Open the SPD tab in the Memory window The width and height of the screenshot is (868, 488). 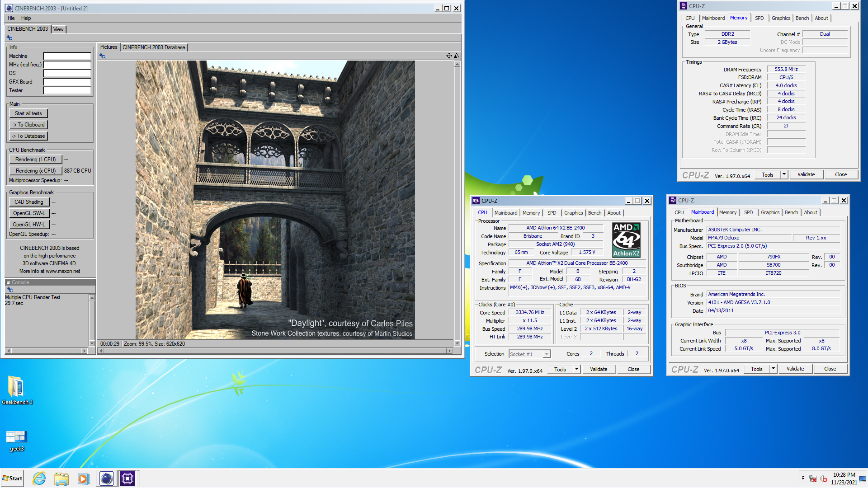tap(759, 18)
